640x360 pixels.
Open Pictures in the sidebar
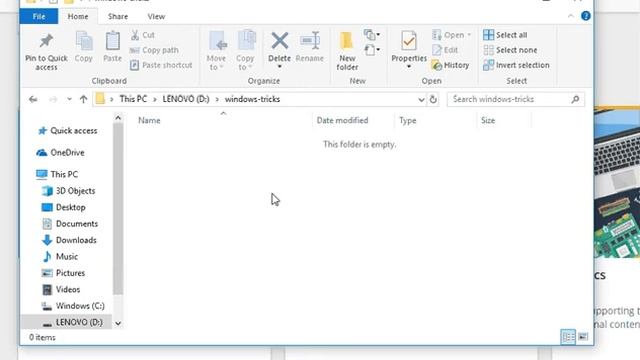(64, 273)
